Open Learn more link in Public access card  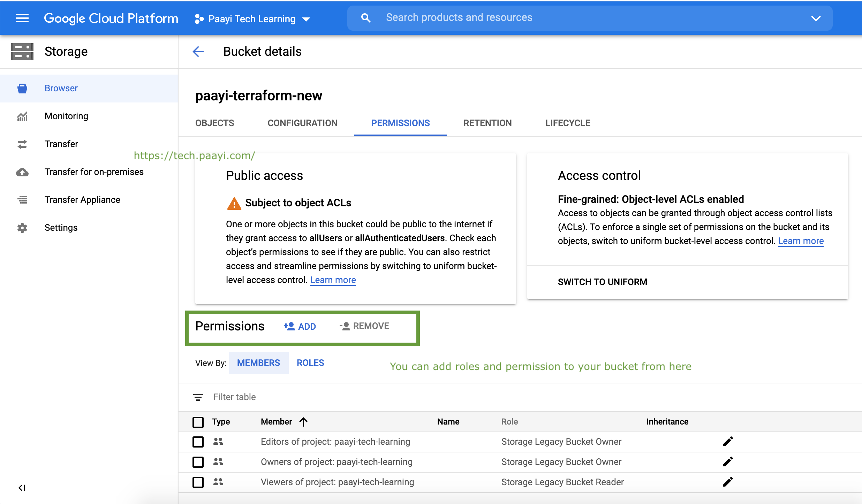click(333, 280)
